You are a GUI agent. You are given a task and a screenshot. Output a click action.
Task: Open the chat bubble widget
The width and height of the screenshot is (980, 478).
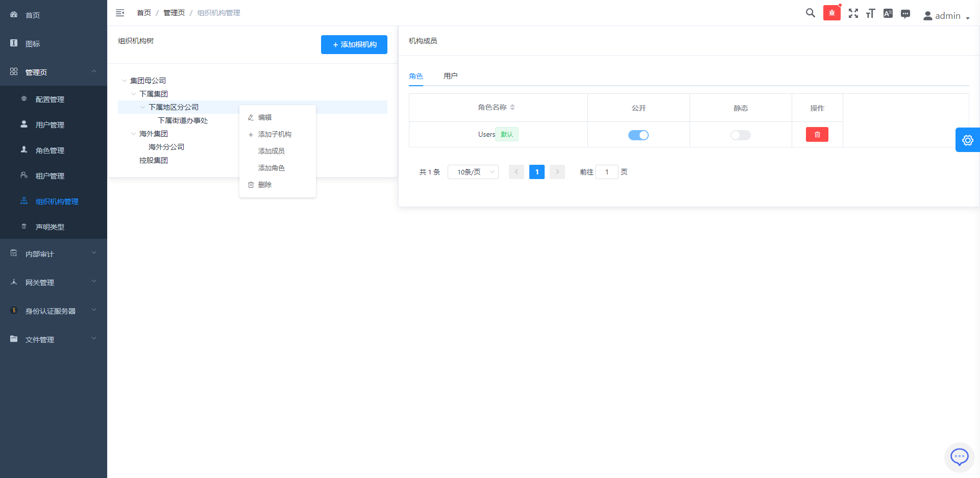coord(959,457)
